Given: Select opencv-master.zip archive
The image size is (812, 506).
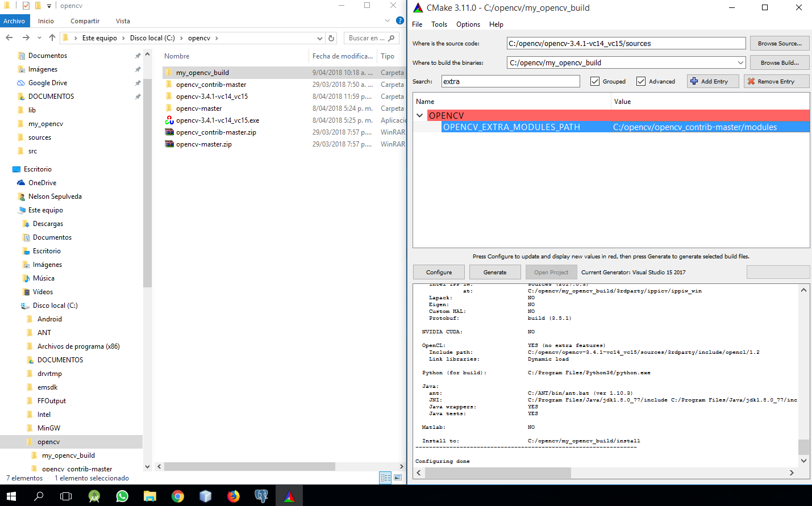Looking at the screenshot, I should (204, 144).
